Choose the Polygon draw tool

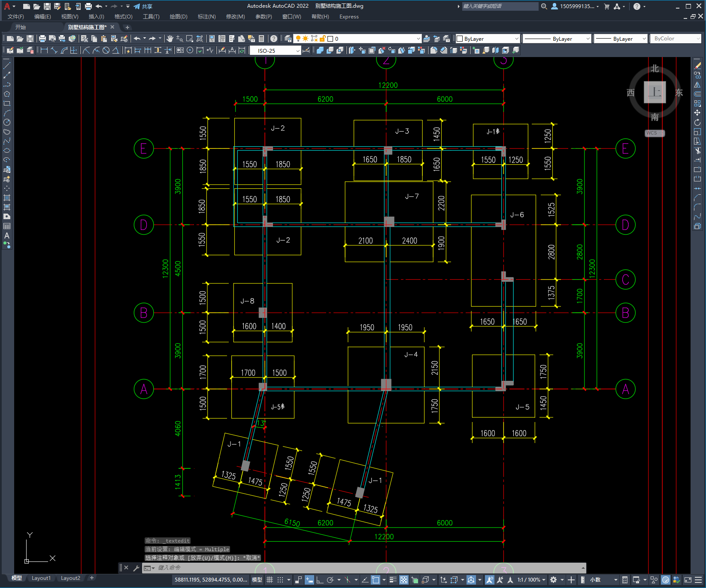click(x=7, y=94)
